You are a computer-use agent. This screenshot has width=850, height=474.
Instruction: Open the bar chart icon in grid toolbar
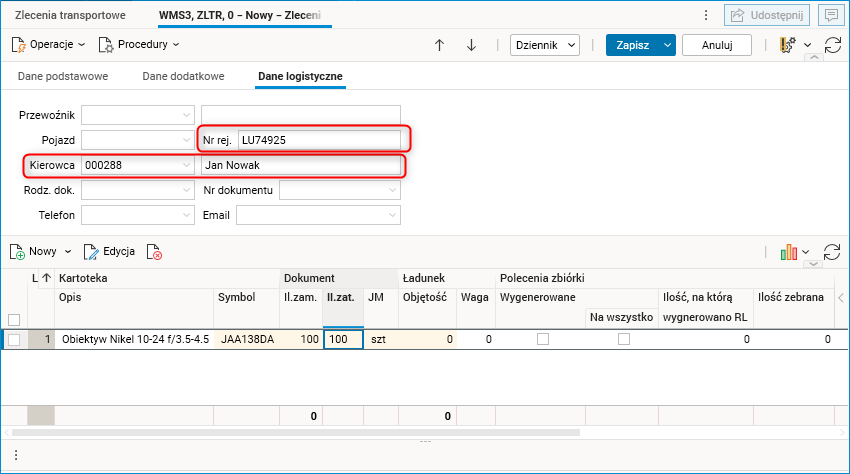tap(789, 252)
